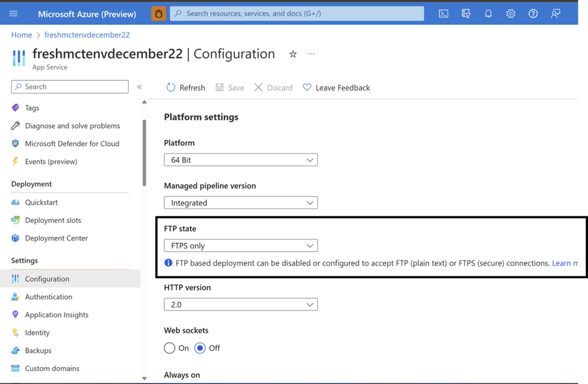
Task: Click the Microsoft Azure (Preview) title
Action: point(87,14)
